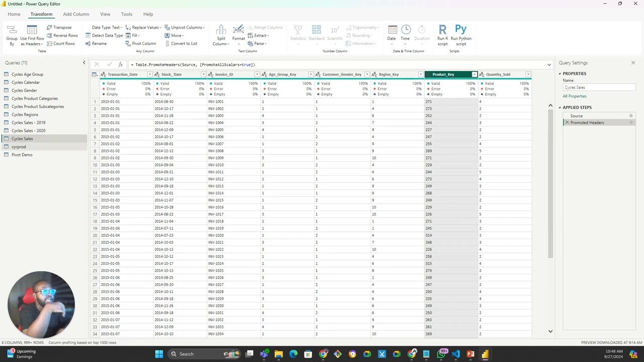Click the vertical scrollbar down arrow
The width and height of the screenshot is (644, 362).
550,331
